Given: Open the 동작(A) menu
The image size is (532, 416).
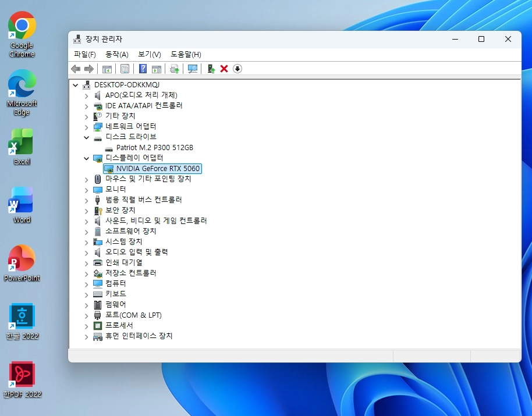Looking at the screenshot, I should point(117,54).
